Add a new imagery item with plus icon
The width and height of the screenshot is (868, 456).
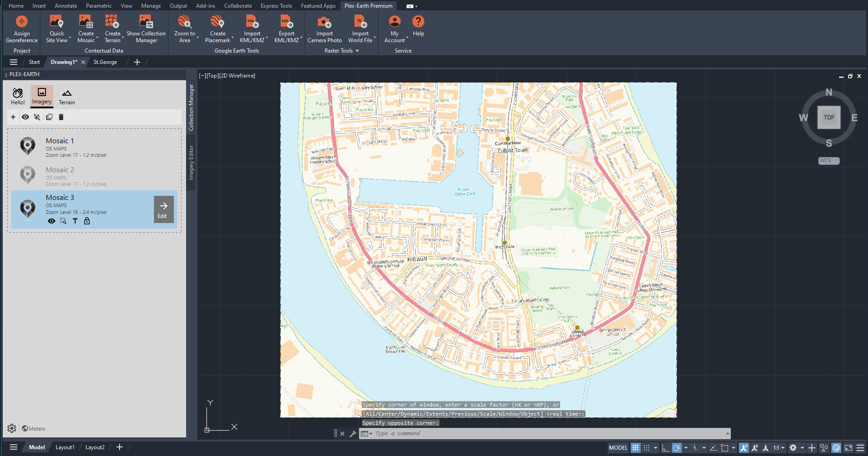tap(13, 117)
